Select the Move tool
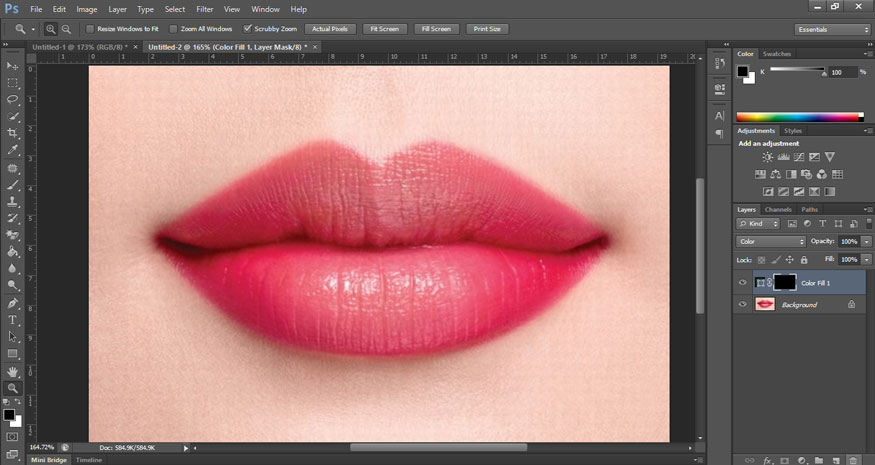875x465 pixels. click(x=12, y=66)
